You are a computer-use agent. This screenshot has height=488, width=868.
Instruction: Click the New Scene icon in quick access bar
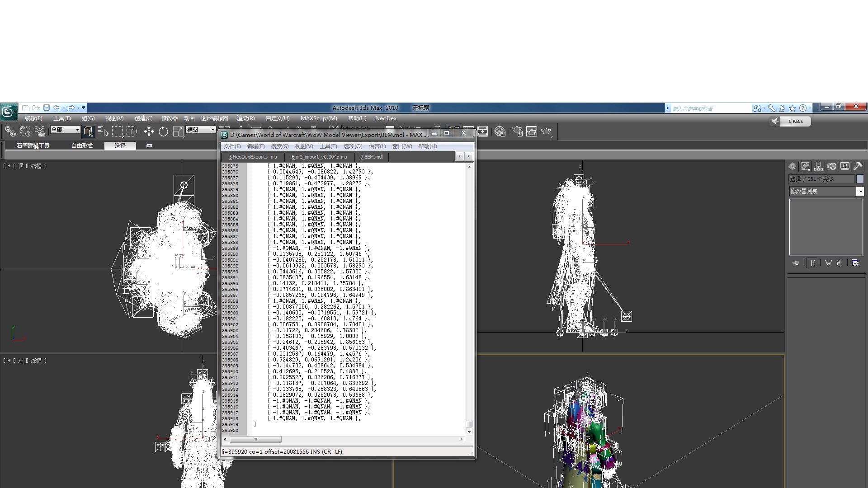[x=26, y=108]
